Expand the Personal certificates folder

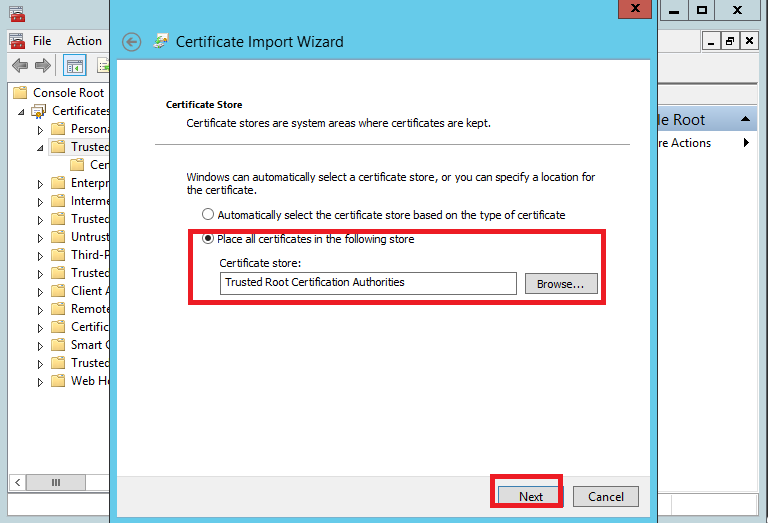coord(40,129)
